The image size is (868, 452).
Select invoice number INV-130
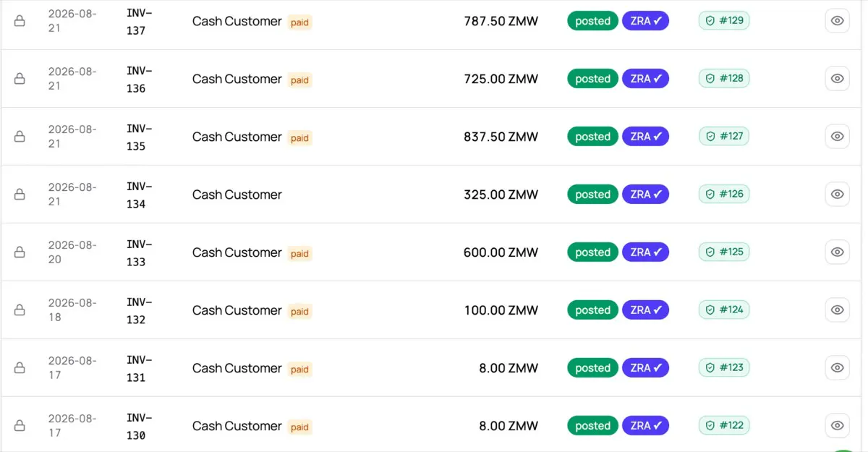[x=139, y=427]
